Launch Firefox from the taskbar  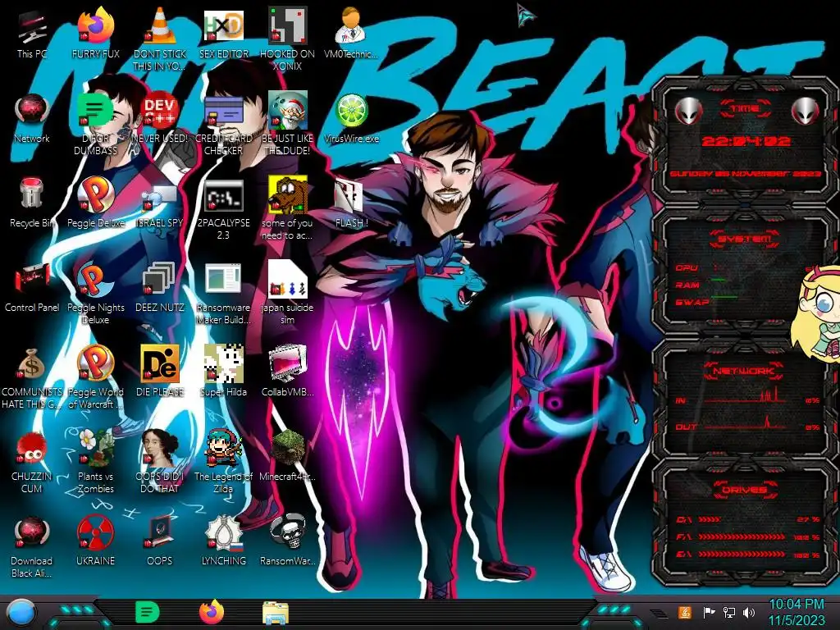click(212, 612)
